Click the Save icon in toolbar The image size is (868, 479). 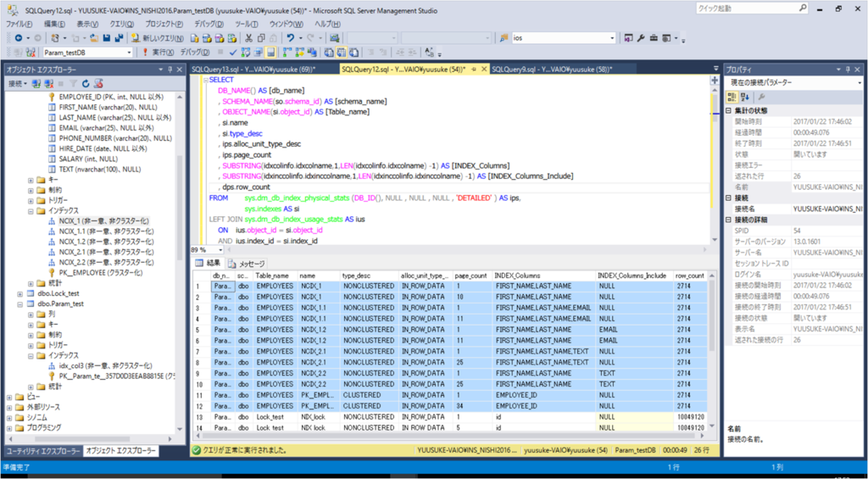click(x=107, y=37)
